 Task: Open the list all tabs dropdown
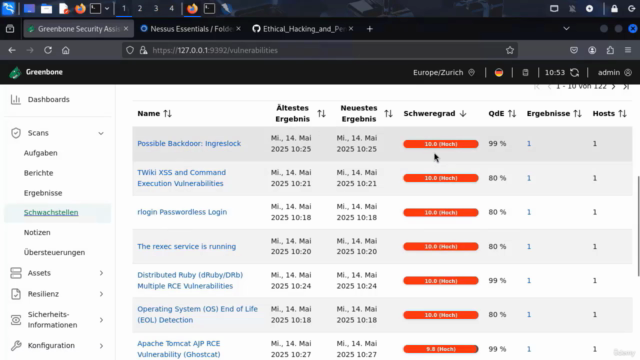coord(566,29)
